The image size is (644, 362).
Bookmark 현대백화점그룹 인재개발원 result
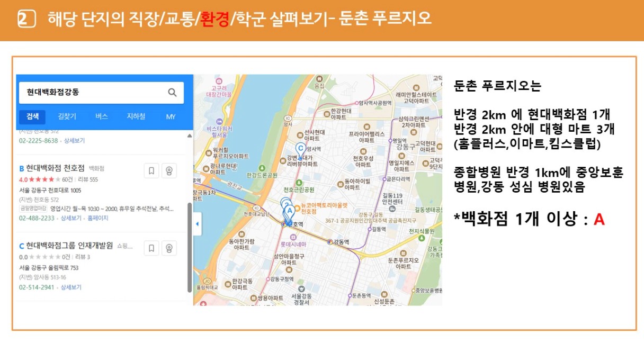pos(151,248)
